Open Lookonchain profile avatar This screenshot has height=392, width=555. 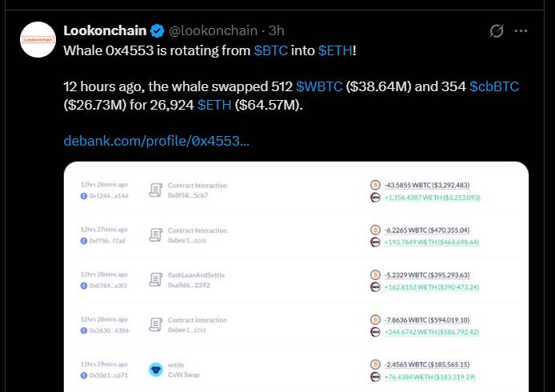tap(38, 40)
